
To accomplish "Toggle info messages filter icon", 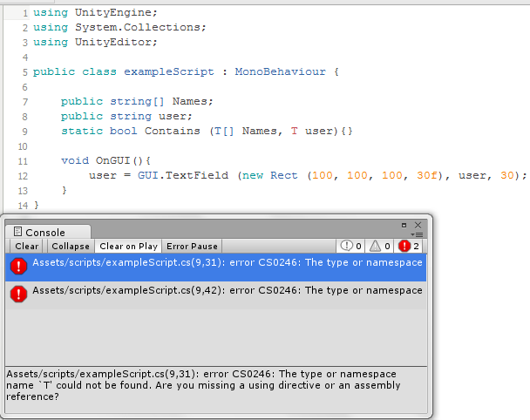I will (x=351, y=247).
